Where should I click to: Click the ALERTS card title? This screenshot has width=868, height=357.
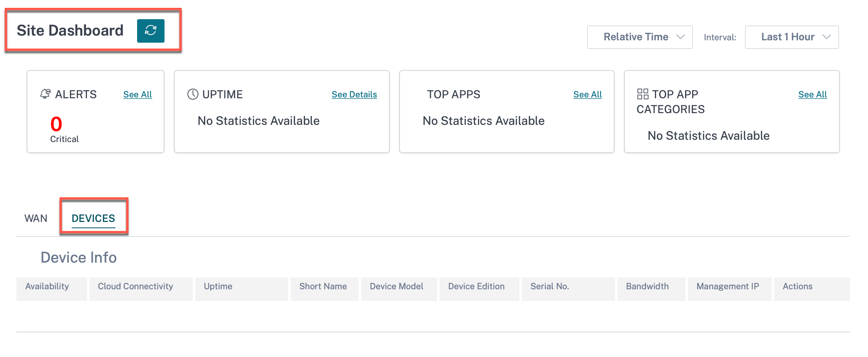[76, 94]
